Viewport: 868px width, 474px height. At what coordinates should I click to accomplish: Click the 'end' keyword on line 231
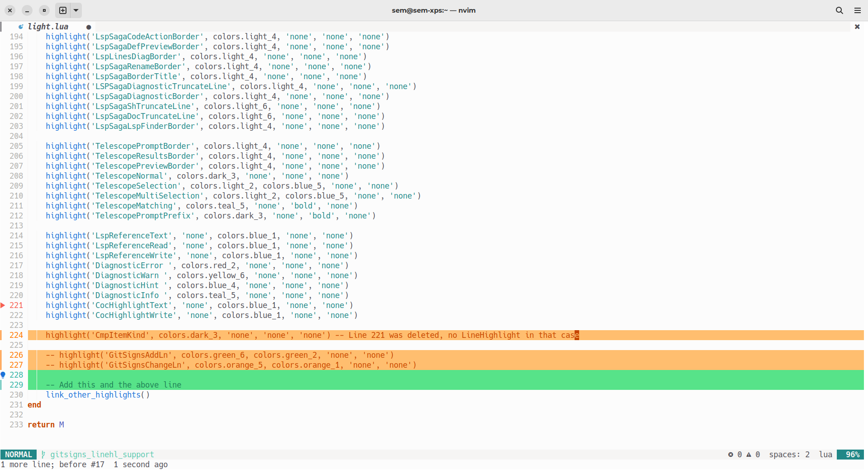click(x=34, y=405)
